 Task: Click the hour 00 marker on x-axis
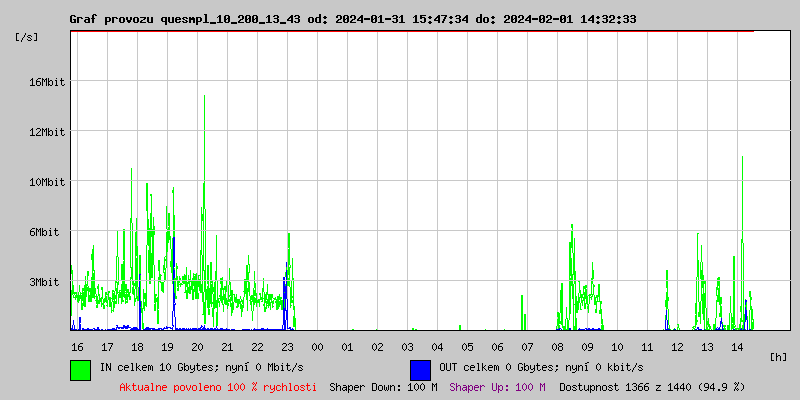(x=317, y=346)
